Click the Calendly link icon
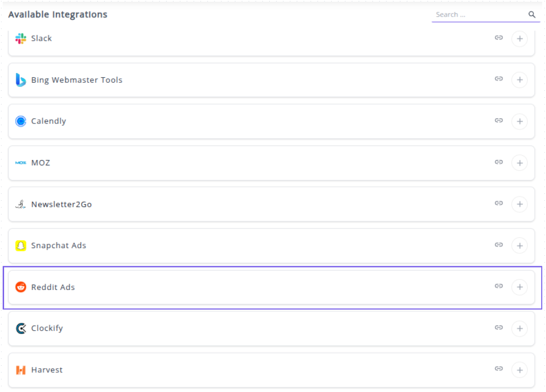546x392 pixels. 499,120
